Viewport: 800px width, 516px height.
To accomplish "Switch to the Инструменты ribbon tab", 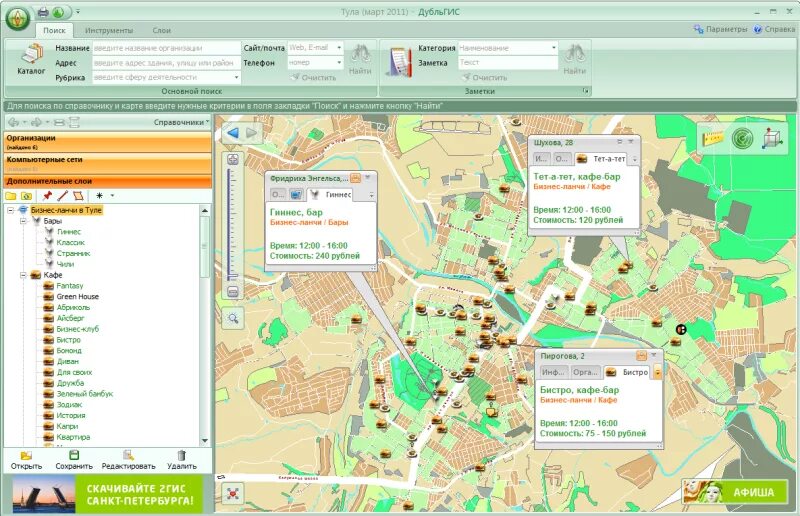I will coord(109,31).
